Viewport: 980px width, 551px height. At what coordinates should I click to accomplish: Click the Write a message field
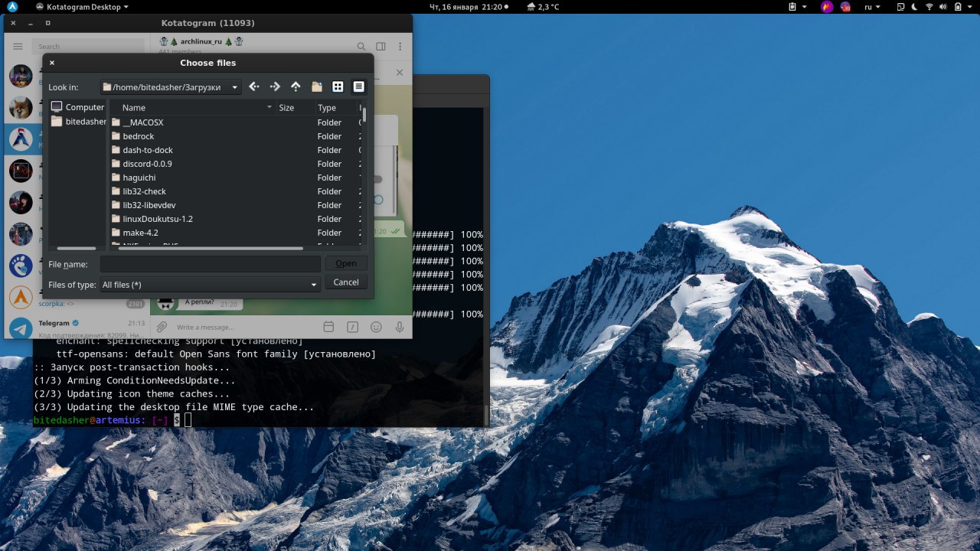coord(245,327)
